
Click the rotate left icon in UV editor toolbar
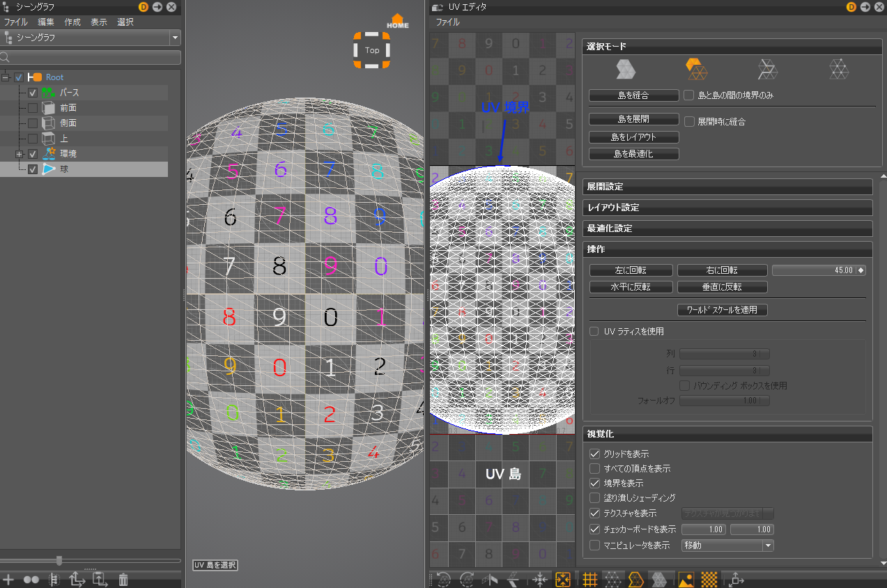click(x=444, y=578)
